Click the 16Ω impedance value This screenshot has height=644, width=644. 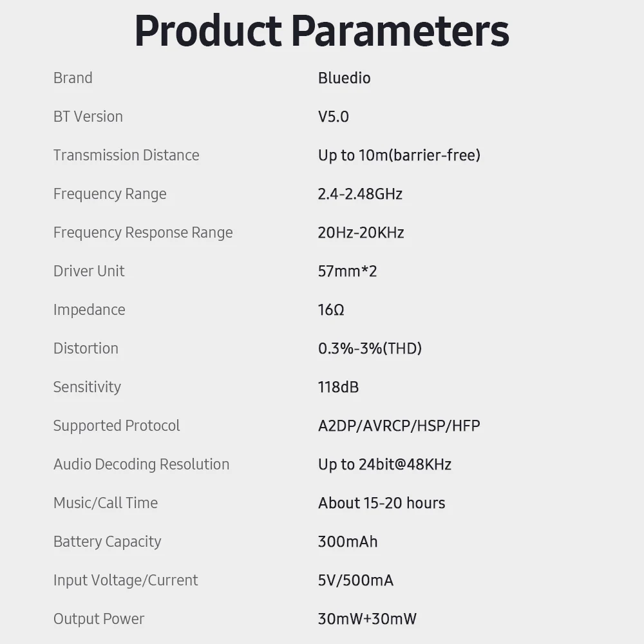[x=331, y=310]
